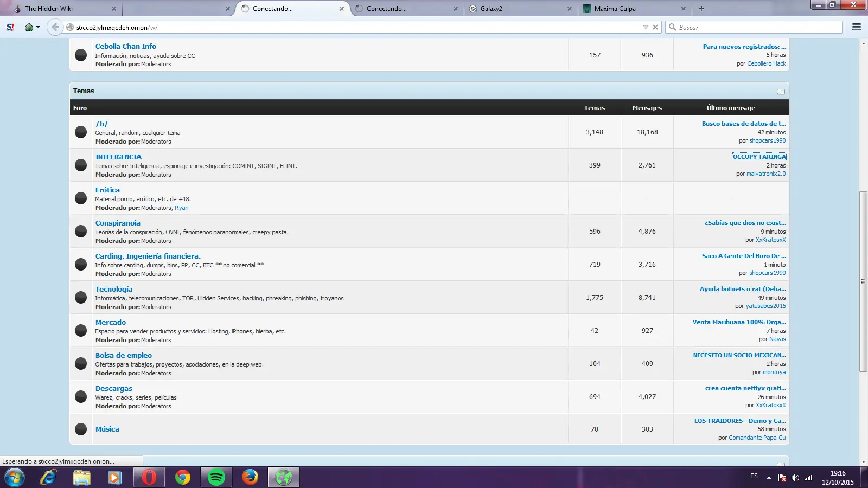Click the '18,168' messages count
Viewport: 868px width, 488px height.
click(x=647, y=132)
